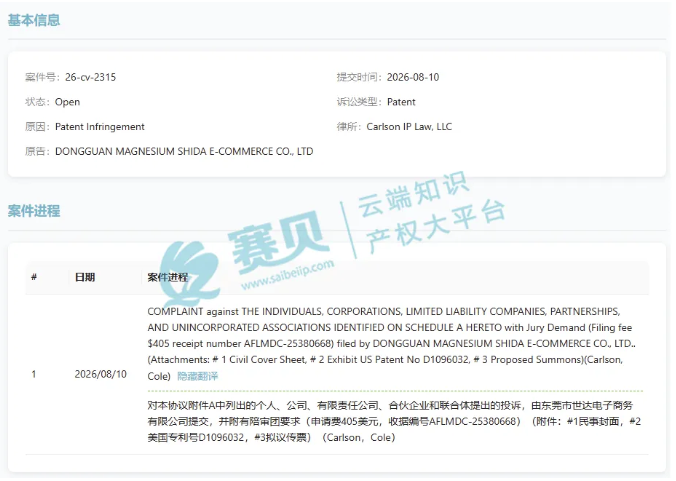This screenshot has width=676, height=481.
Task: Click the 基本信息 section heading
Action: 34,20
